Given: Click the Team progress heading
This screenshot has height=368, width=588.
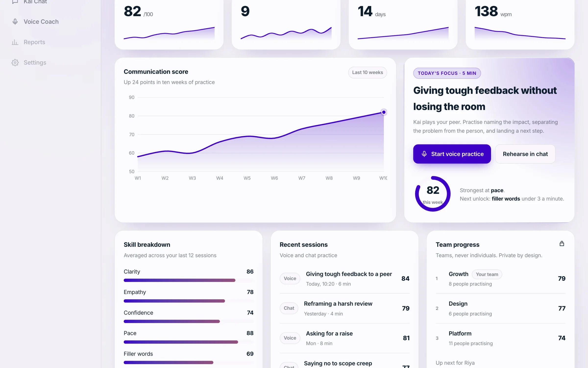Looking at the screenshot, I should [x=457, y=245].
